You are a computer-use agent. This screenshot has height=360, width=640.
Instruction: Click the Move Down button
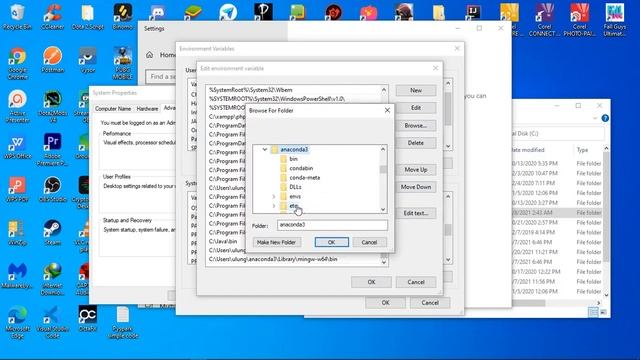click(416, 187)
